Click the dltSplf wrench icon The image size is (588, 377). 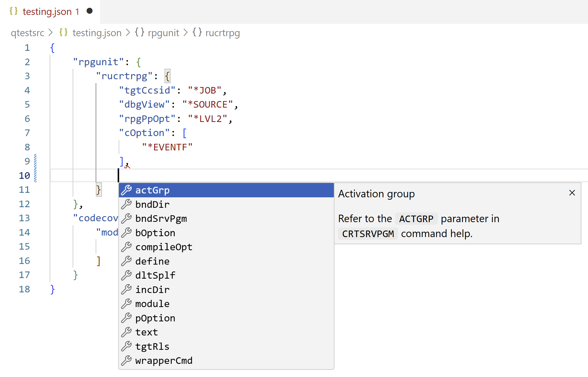click(127, 275)
